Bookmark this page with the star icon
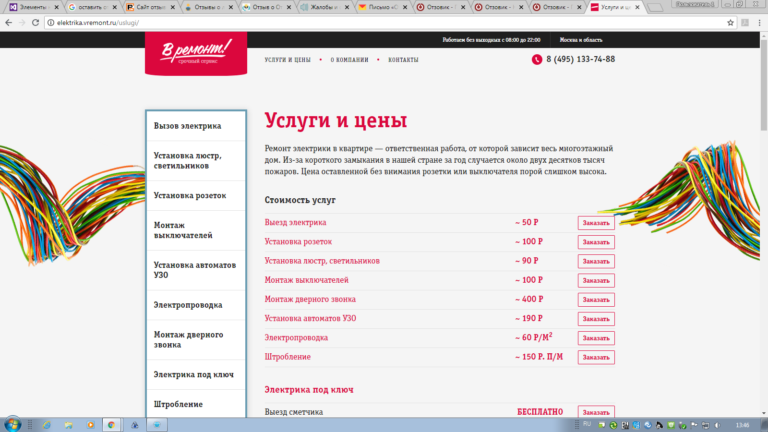The image size is (768, 432). [x=730, y=23]
